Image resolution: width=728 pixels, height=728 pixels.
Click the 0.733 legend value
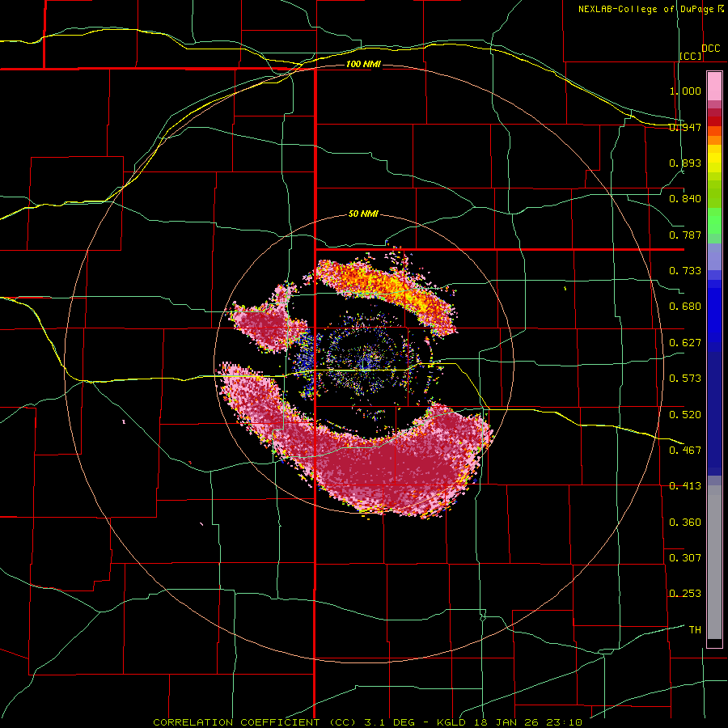point(685,271)
